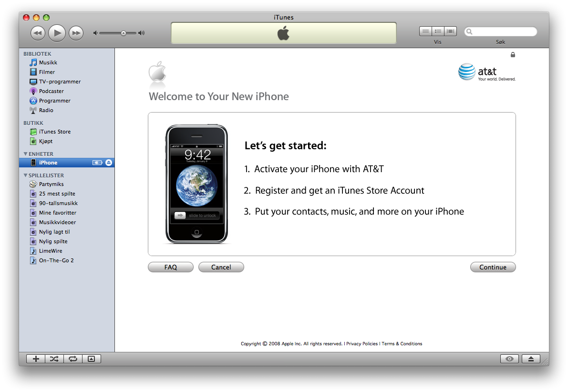The image size is (568, 392).
Task: Cancel the iPhone setup
Action: click(x=221, y=267)
